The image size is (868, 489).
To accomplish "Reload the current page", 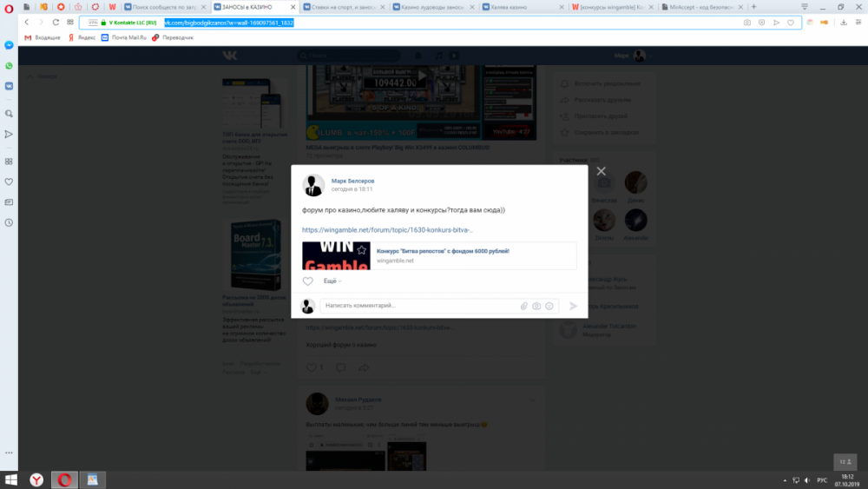I will (56, 23).
